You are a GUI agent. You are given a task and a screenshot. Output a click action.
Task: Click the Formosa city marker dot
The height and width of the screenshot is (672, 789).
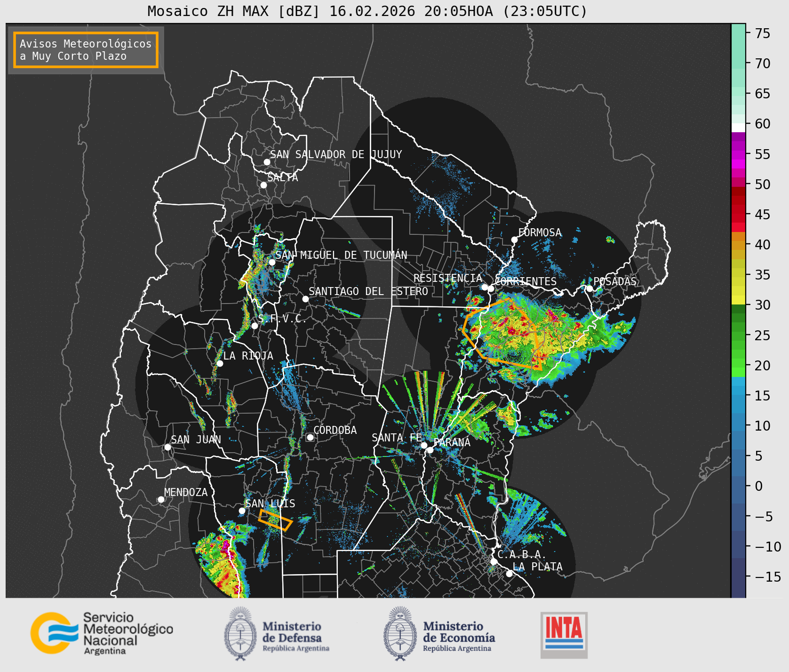point(514,240)
